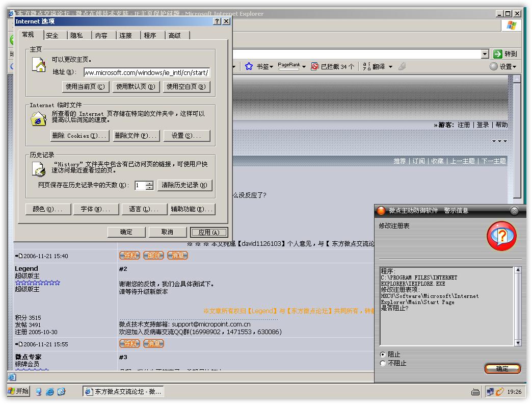Screen dimensions: 532x404
Task: Switch to the 连接 tab
Action: click(125, 35)
